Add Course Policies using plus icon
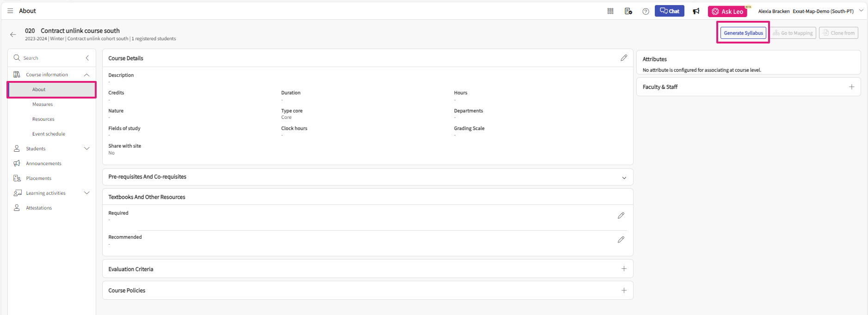The image size is (868, 315). 624,290
